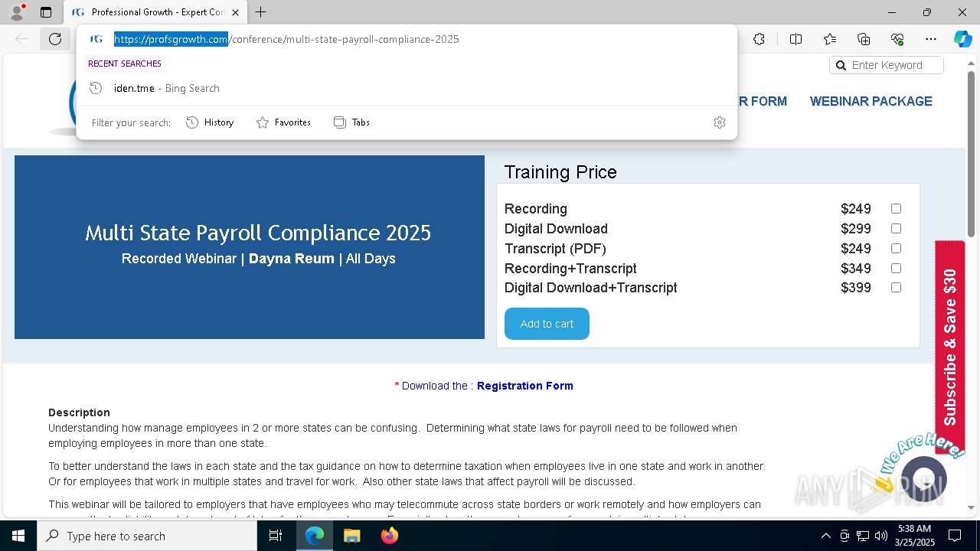Viewport: 980px width, 551px height.
Task: Click the vertical scrollbar thumb
Action: [x=972, y=153]
